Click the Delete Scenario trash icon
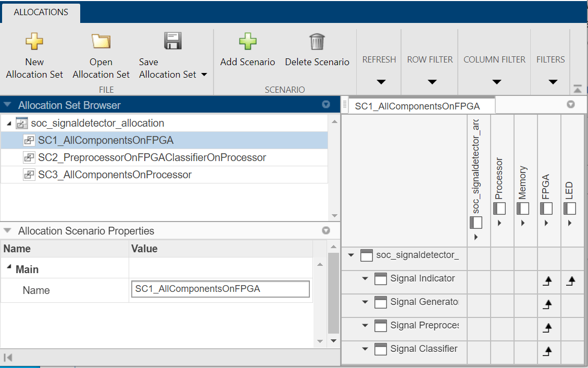 tap(317, 42)
